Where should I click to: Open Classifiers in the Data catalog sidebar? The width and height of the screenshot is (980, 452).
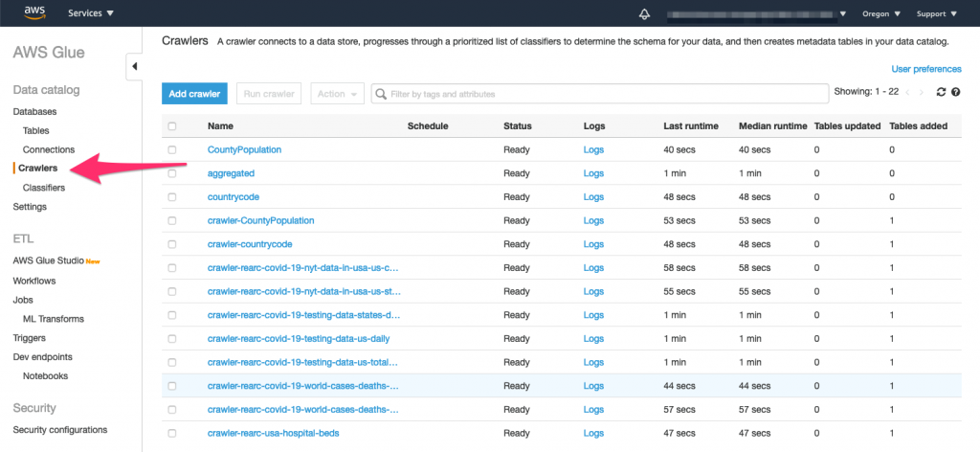(44, 188)
